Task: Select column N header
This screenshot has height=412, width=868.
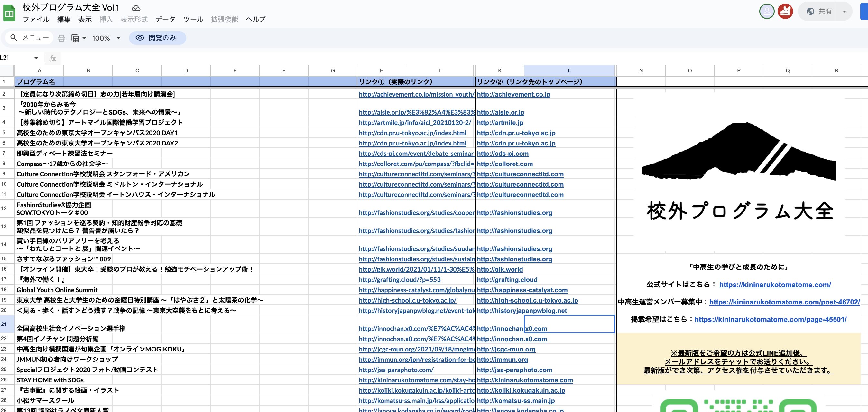Action: point(641,70)
